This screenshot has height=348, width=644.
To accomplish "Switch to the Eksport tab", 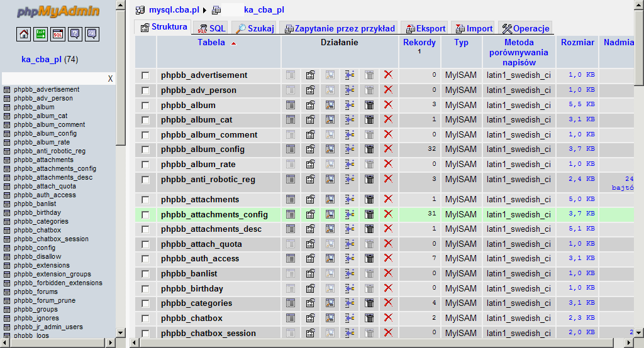I will click(x=426, y=28).
